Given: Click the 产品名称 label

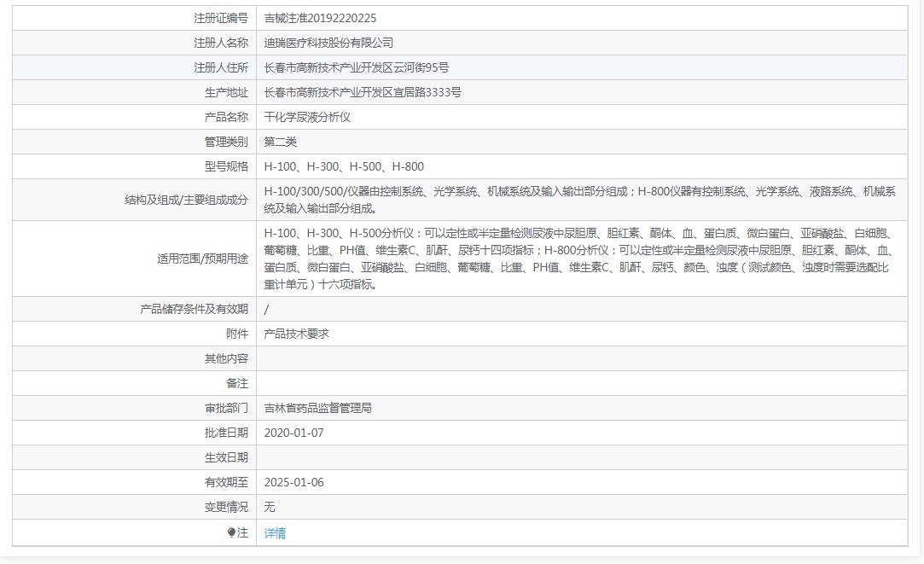Looking at the screenshot, I should [226, 117].
